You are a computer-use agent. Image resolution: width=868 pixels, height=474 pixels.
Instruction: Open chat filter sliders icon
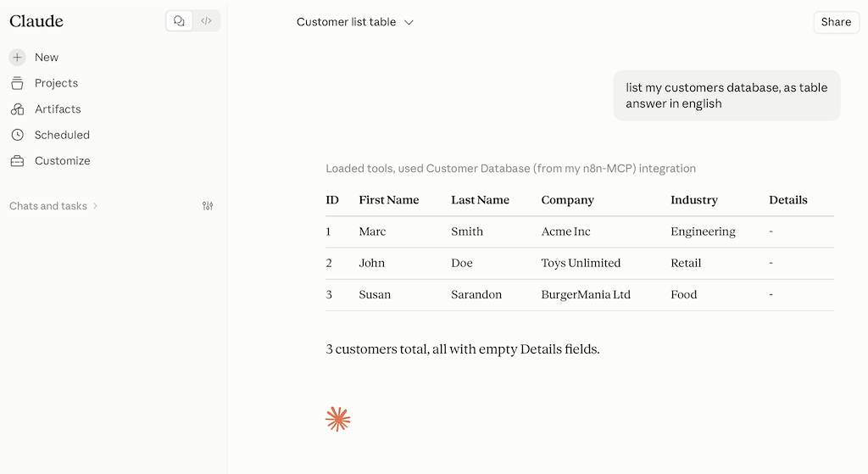(208, 206)
